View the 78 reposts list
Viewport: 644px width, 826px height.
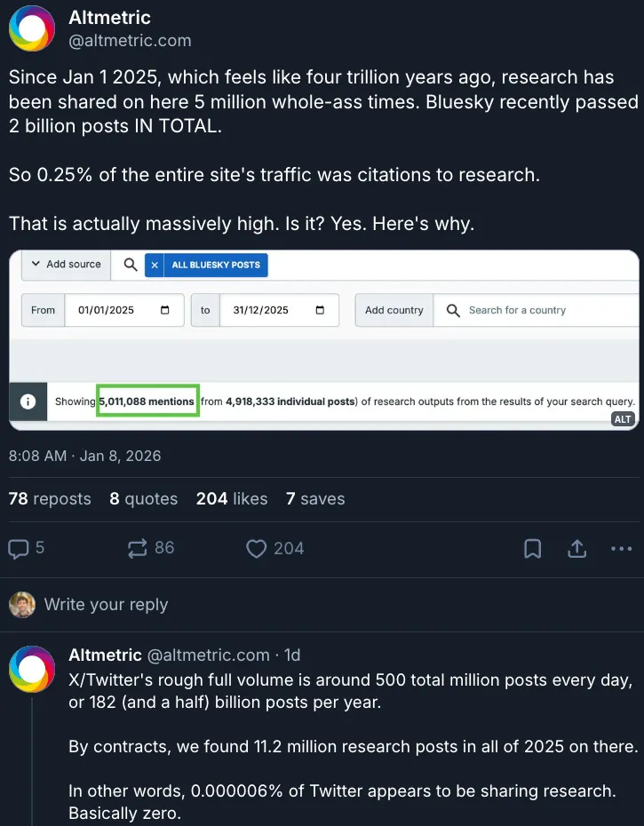(x=50, y=499)
